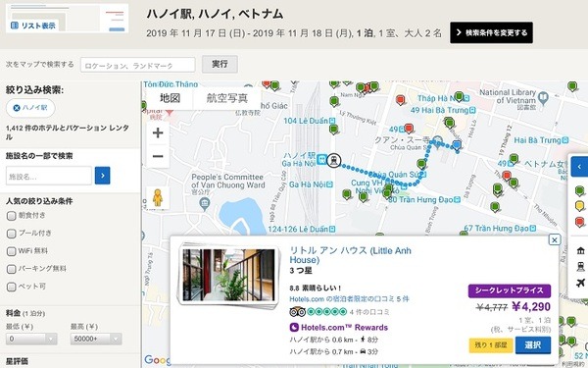The height and width of the screenshot is (368, 588).
Task: Click the hotel photo thumbnail
Action: pos(228,275)
